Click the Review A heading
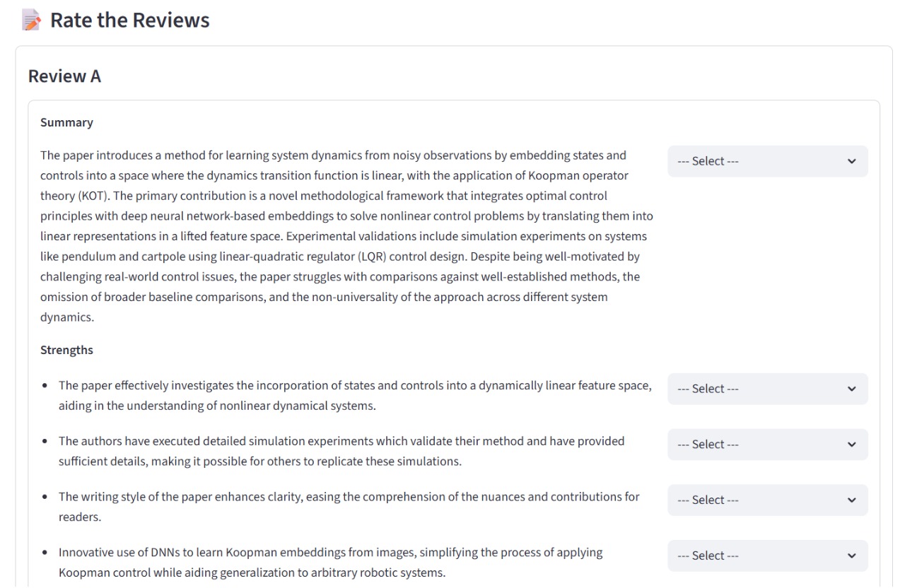The image size is (905, 588). click(64, 76)
